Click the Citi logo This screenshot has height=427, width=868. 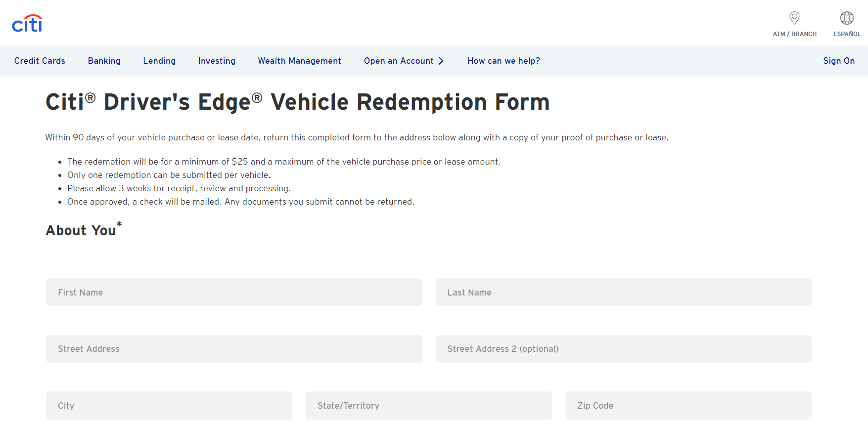(x=27, y=23)
